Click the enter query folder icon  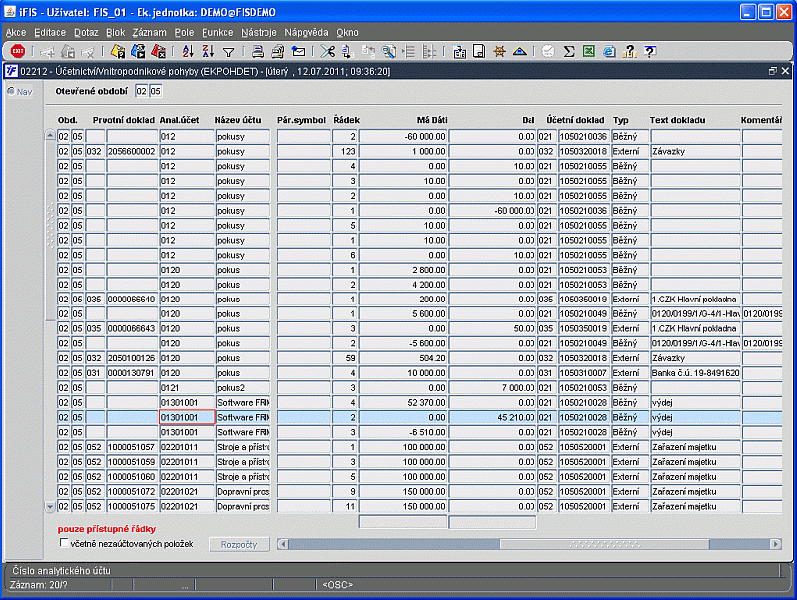click(x=118, y=51)
